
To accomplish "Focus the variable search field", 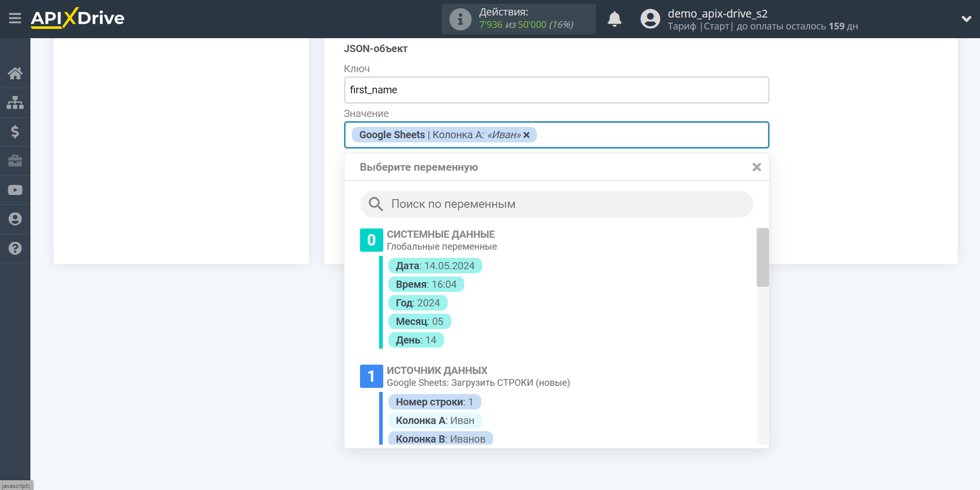I will pos(557,204).
